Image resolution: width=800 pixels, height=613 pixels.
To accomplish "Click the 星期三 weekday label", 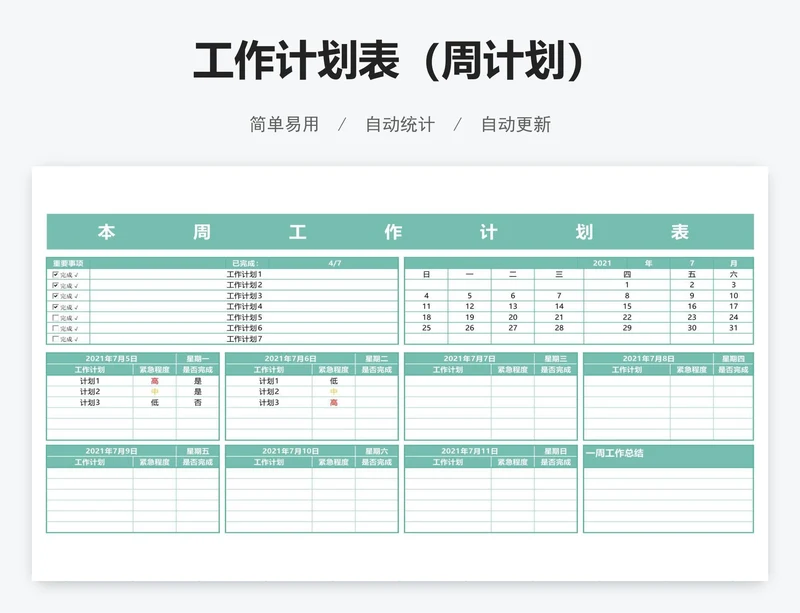I will 556,359.
